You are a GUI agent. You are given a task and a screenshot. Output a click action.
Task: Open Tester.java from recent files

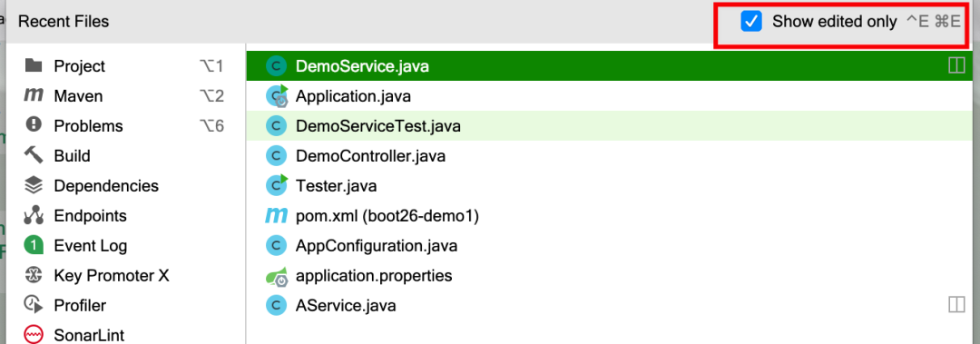[x=610, y=186]
